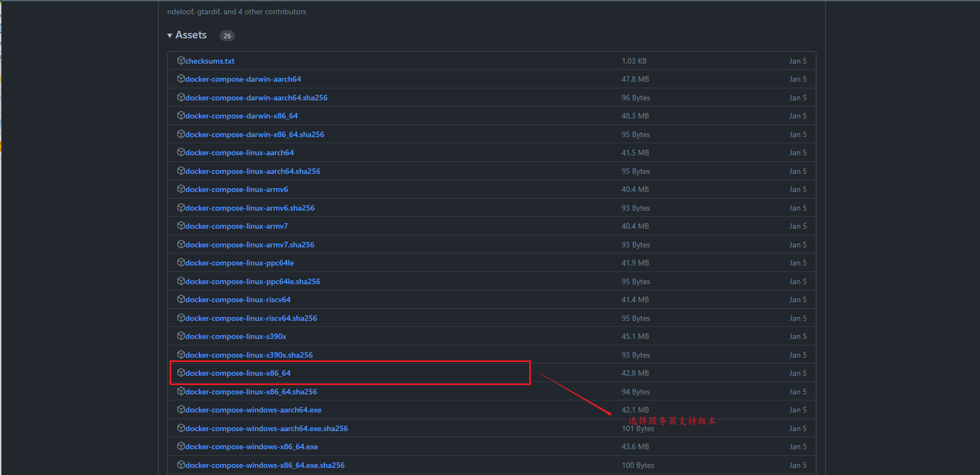Open docker-compose-windows-x86_64.exe.sha256 link
The image size is (980, 475).
[x=265, y=465]
